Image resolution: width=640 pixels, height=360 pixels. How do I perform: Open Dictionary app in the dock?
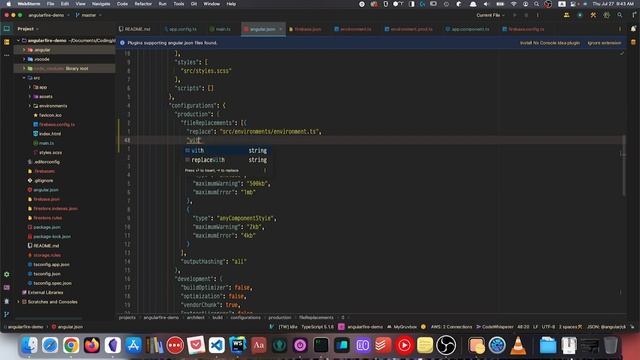pos(258,345)
